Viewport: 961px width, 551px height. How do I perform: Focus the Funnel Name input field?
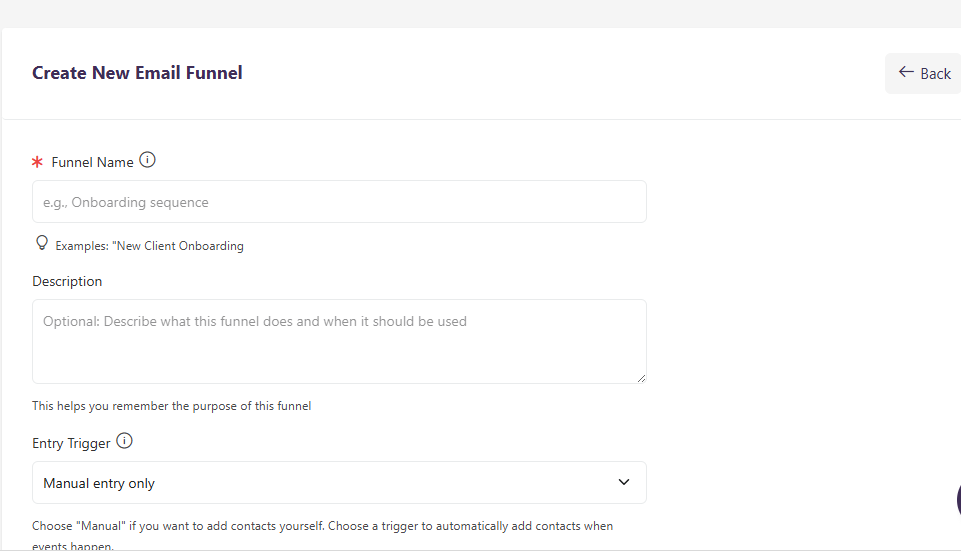point(339,202)
